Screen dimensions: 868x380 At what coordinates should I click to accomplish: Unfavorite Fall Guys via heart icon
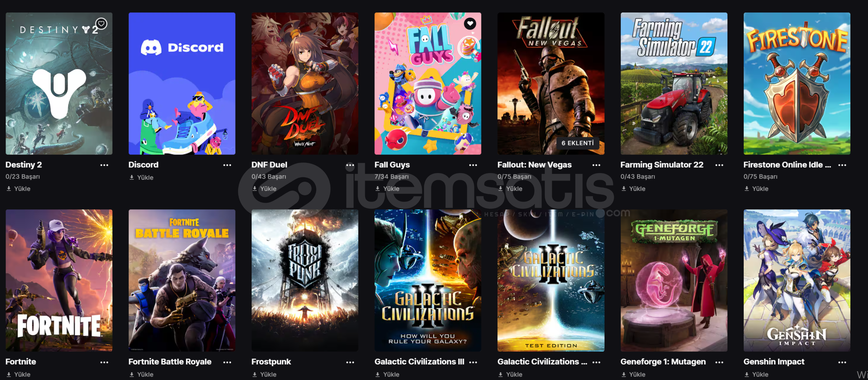coord(470,24)
